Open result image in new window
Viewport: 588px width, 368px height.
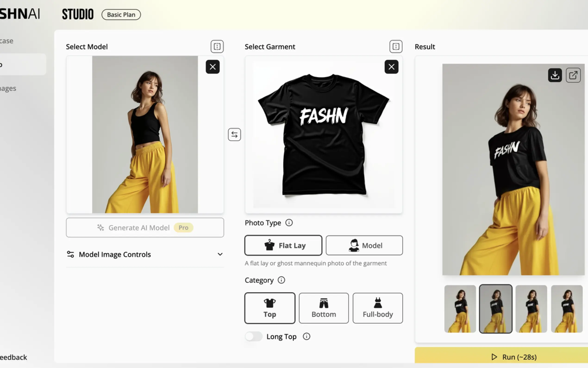pyautogui.click(x=573, y=75)
